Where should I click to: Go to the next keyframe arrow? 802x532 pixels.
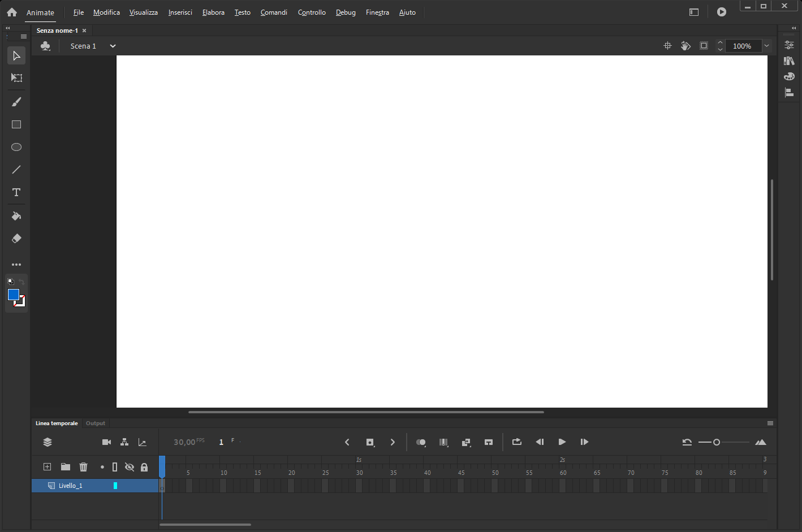point(393,442)
